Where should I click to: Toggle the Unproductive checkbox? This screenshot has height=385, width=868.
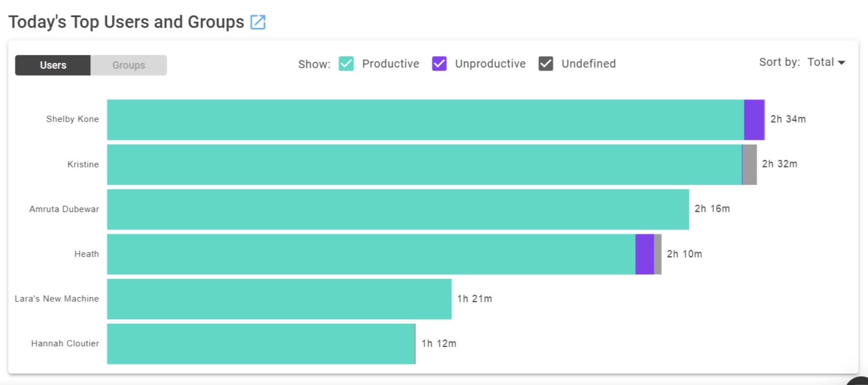[x=439, y=63]
